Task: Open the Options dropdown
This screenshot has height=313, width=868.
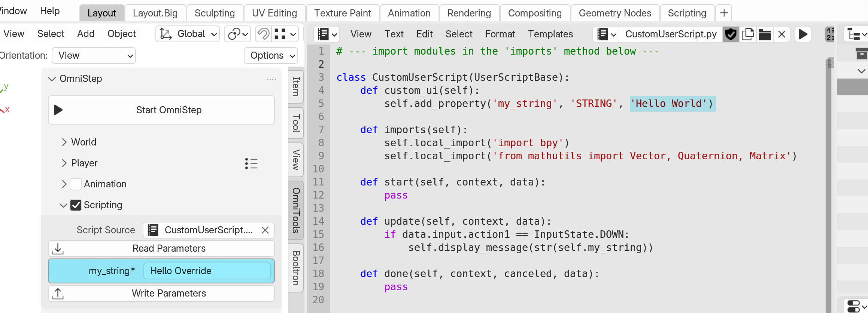Action: click(271, 55)
